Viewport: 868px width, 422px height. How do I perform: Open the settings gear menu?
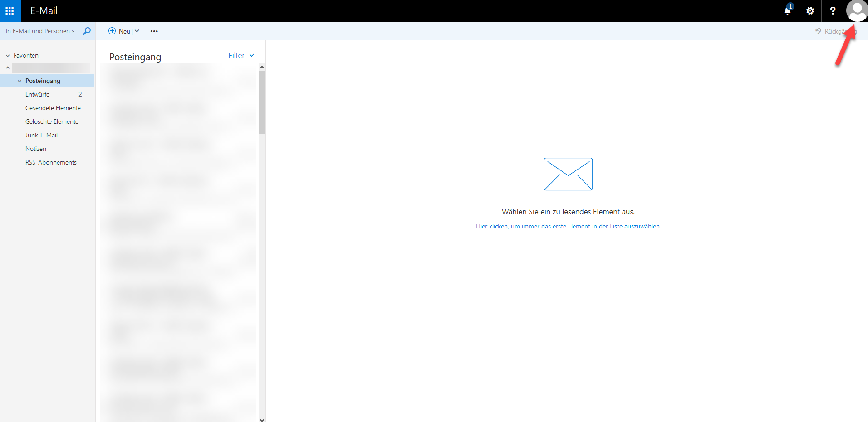tap(810, 10)
